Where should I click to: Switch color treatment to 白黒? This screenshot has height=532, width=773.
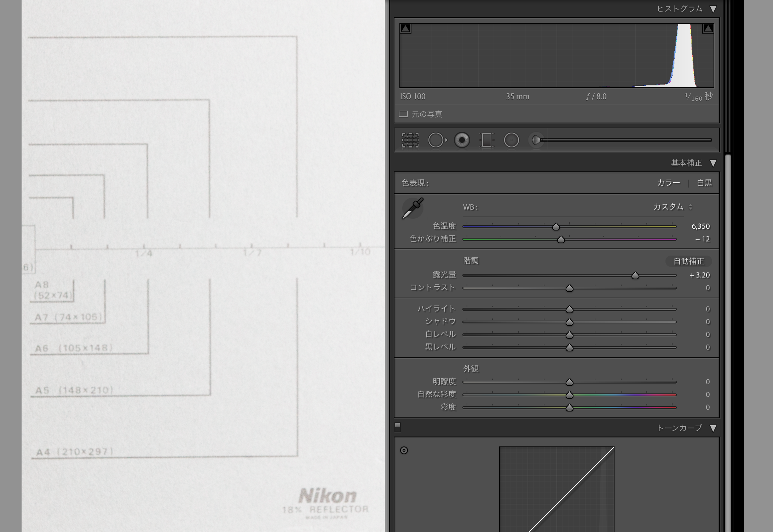pos(704,183)
